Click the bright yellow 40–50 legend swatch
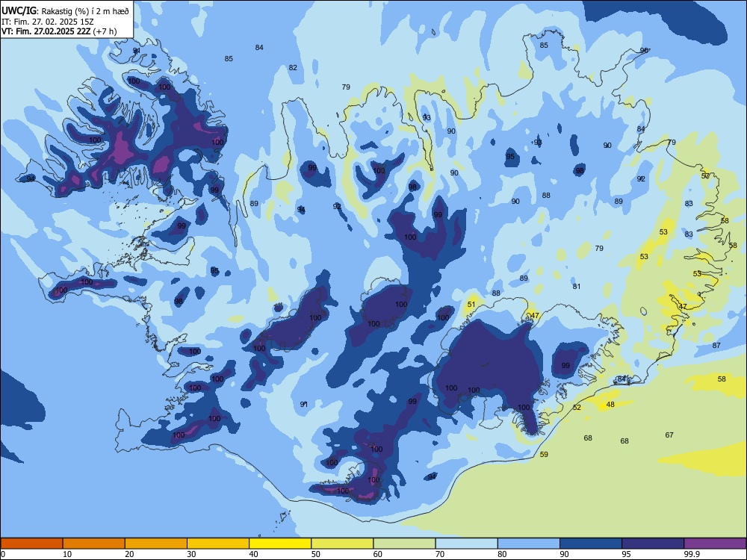This screenshot has height=560, width=747. (x=280, y=544)
